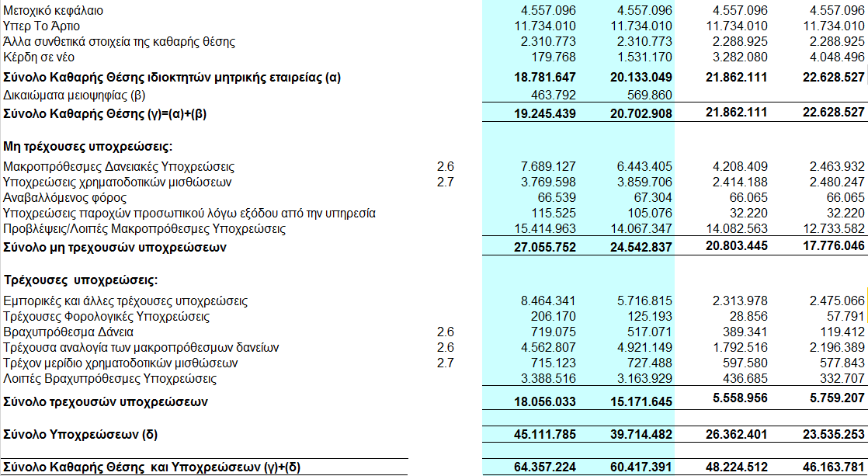Select the long-term loans value 7.689.127
Screen dimensions: 868x476
click(549, 167)
